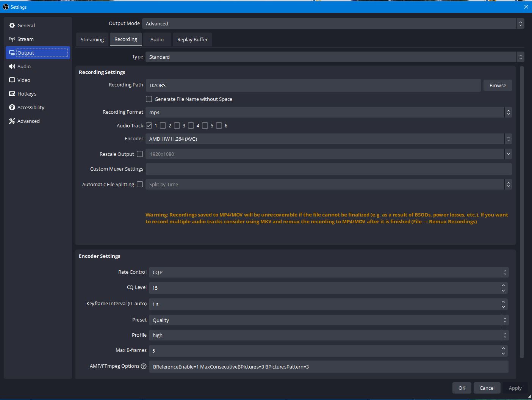This screenshot has height=400, width=532.
Task: Open the recording Type dropdown
Action: click(335, 57)
